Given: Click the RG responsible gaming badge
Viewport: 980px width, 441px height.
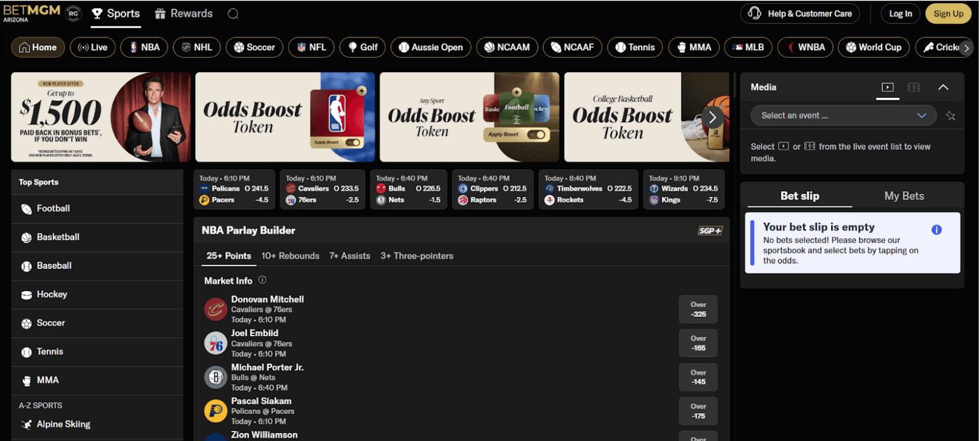Looking at the screenshot, I should point(73,13).
